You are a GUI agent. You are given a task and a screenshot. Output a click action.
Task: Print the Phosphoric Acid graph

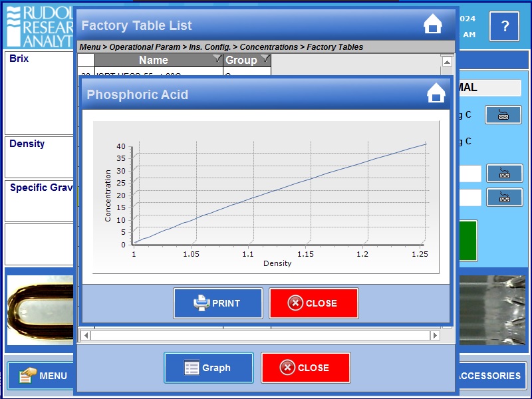pos(218,303)
